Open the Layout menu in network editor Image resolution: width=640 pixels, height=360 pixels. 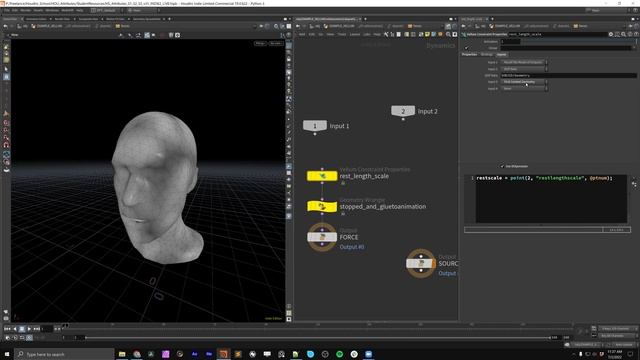355,34
